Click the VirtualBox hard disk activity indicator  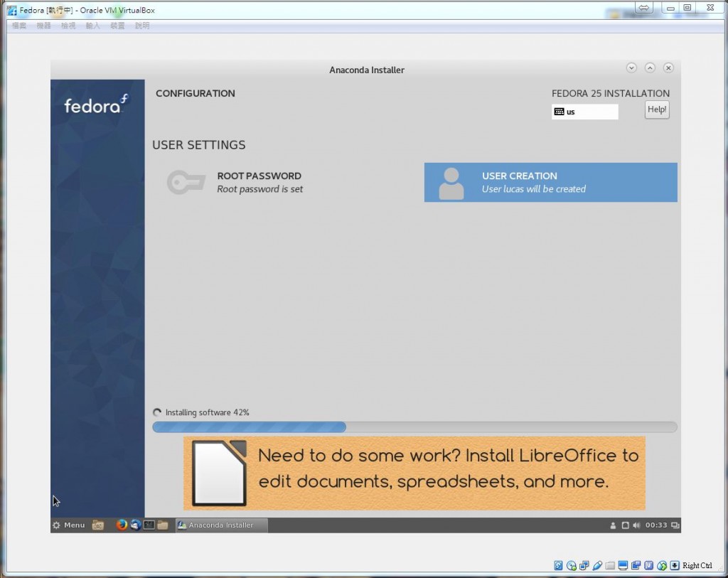click(559, 565)
